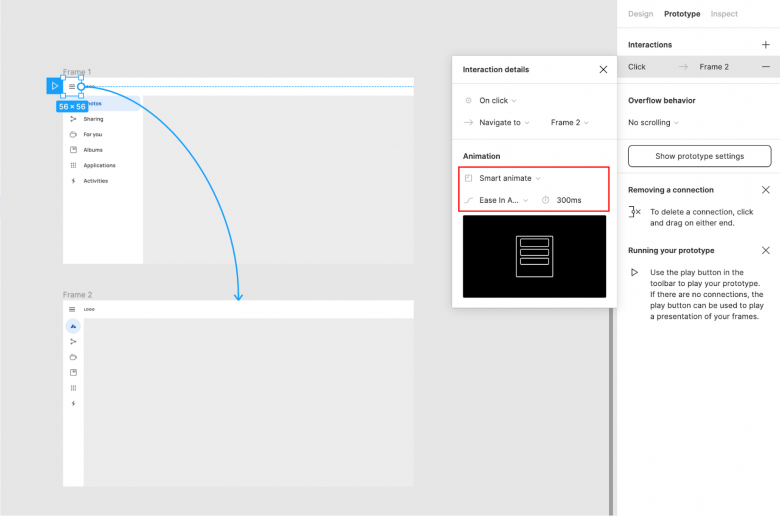This screenshot has width=780, height=516.
Task: Open the Frame 2 destination dropdown
Action: tap(569, 123)
